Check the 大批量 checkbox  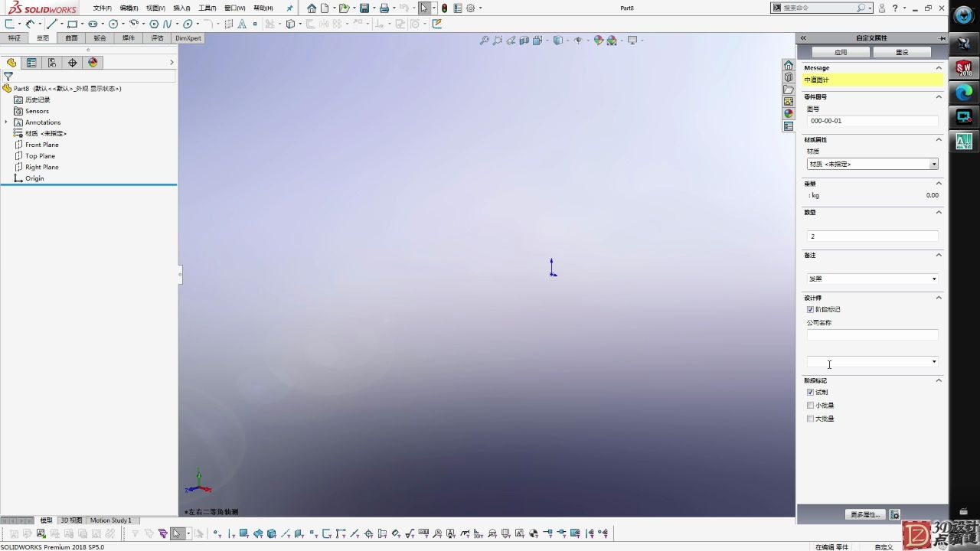[x=810, y=419]
